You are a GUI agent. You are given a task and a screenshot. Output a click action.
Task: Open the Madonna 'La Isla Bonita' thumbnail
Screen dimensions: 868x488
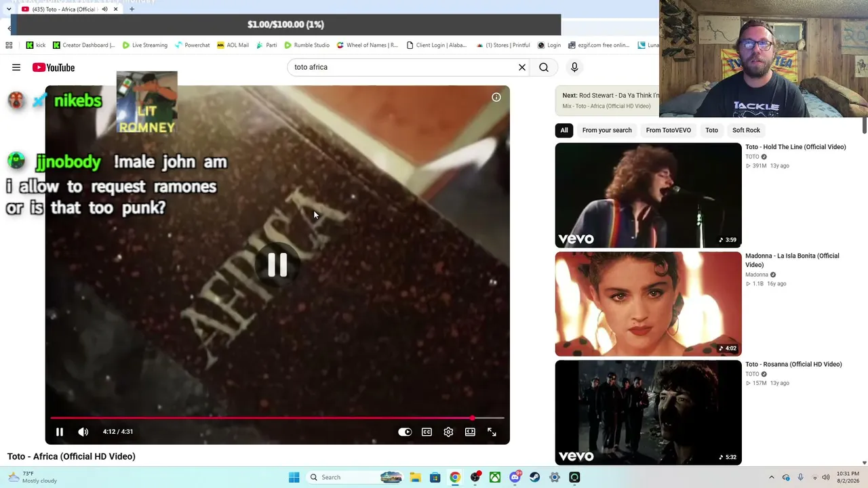tap(648, 304)
